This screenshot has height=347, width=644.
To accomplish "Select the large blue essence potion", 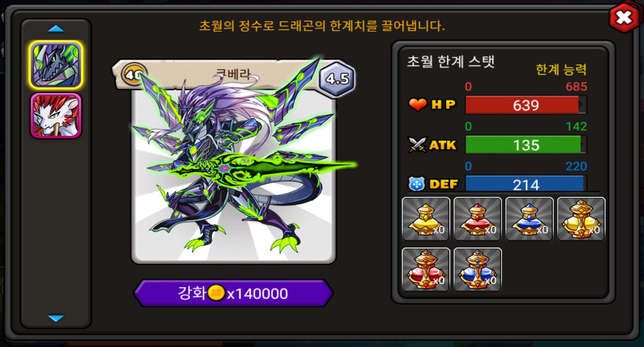I will click(x=477, y=269).
